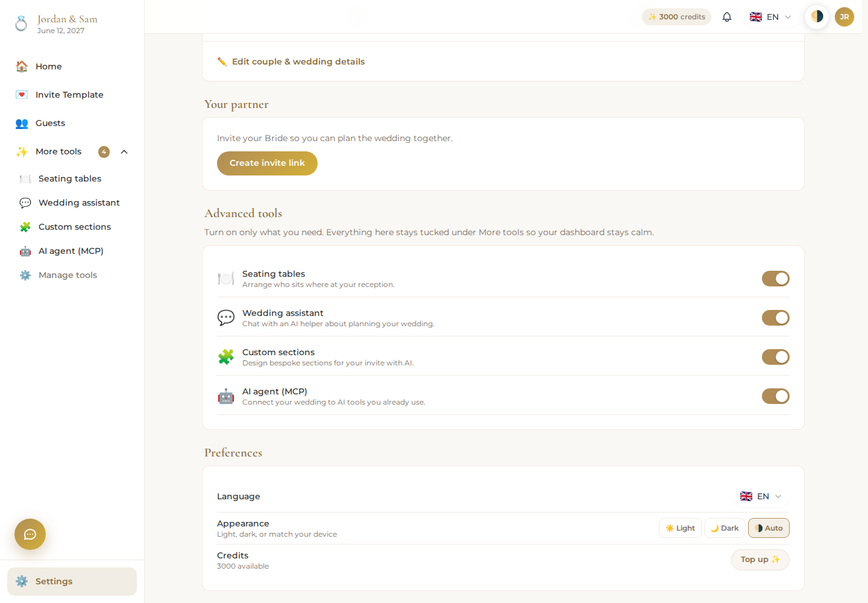This screenshot has height=603, width=868.
Task: Open Invite Template page
Action: [72, 95]
